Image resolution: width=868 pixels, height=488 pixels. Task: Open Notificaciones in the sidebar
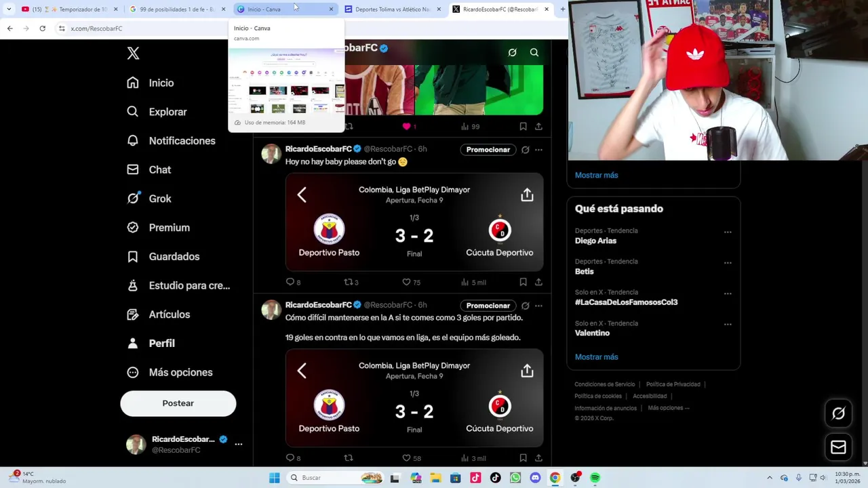tap(171, 141)
